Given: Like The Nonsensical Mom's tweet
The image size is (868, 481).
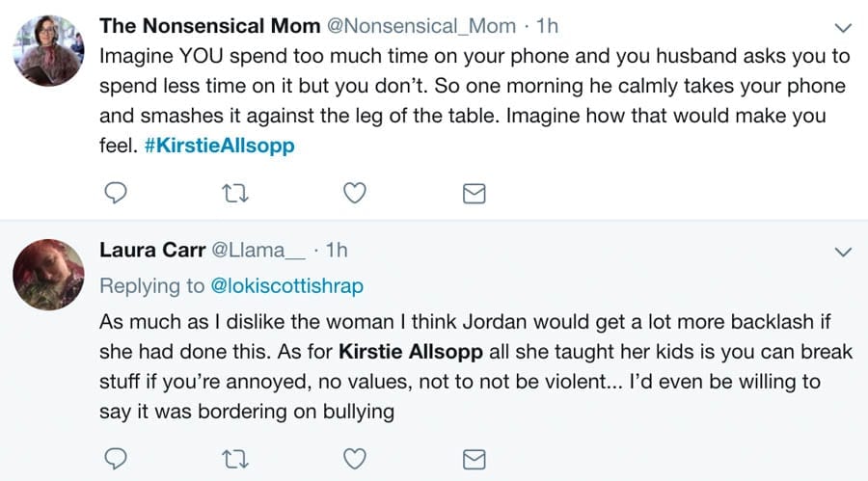Looking at the screenshot, I should (355, 194).
